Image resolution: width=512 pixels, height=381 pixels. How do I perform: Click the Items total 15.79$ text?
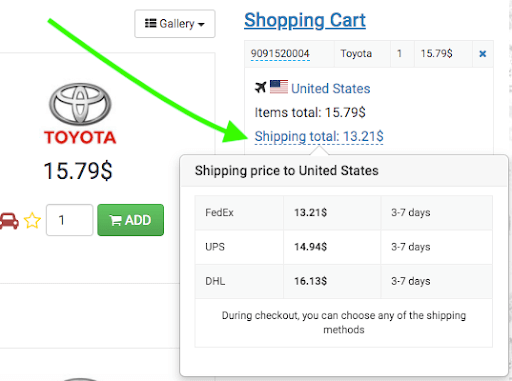(310, 113)
